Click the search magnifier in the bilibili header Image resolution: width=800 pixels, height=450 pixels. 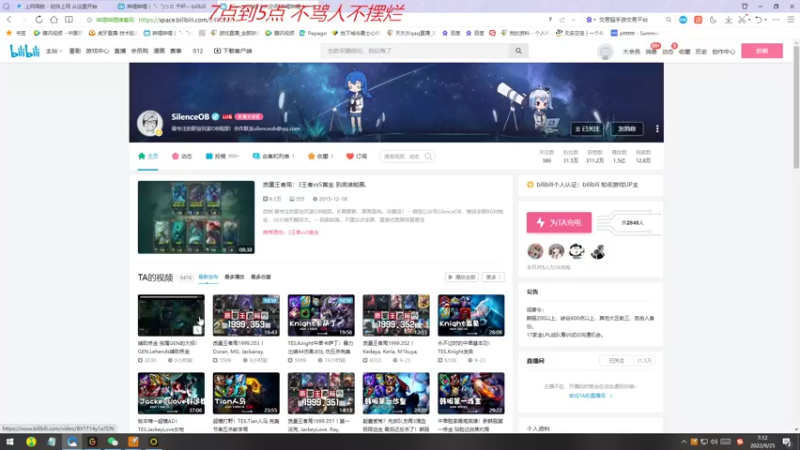(518, 51)
